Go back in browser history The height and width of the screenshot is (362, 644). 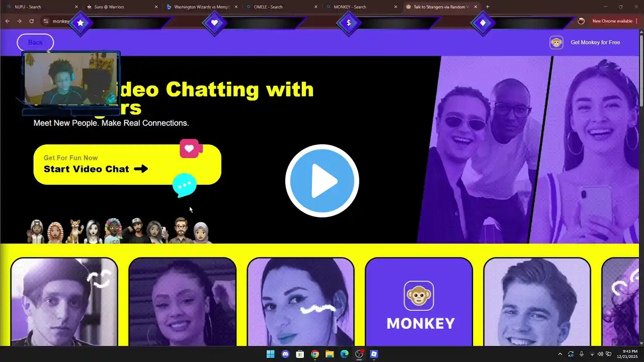(7, 21)
